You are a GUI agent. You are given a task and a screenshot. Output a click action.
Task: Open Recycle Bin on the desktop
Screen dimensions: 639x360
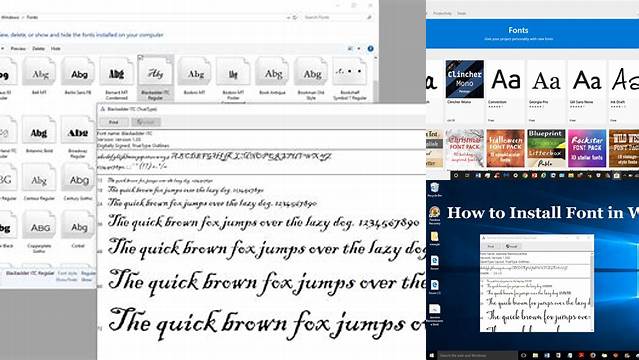click(434, 190)
